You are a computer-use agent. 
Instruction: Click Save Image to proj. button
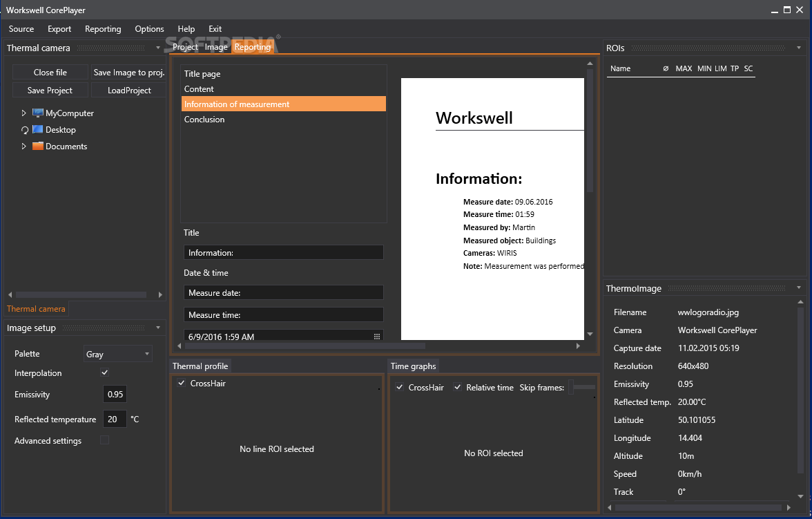(x=129, y=73)
